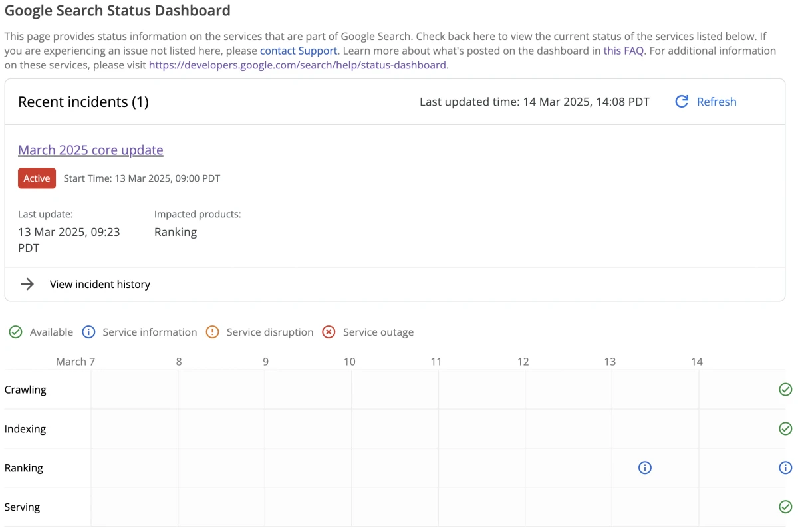The width and height of the screenshot is (798, 532).
Task: Click the Impacted products: label
Action: click(198, 214)
